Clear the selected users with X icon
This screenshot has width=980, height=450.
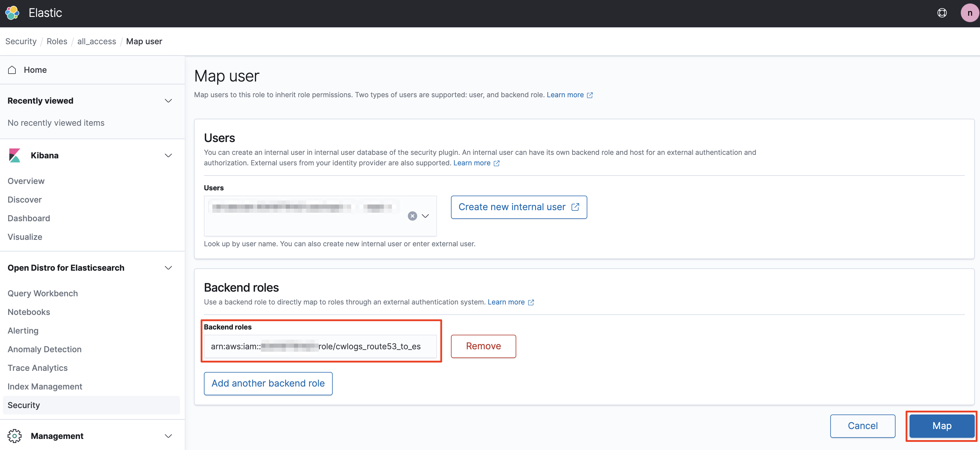(x=413, y=216)
